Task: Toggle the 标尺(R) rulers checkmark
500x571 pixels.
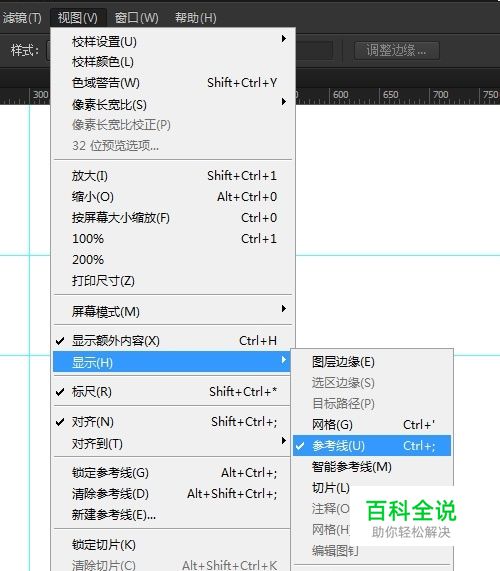Action: pyautogui.click(x=172, y=391)
